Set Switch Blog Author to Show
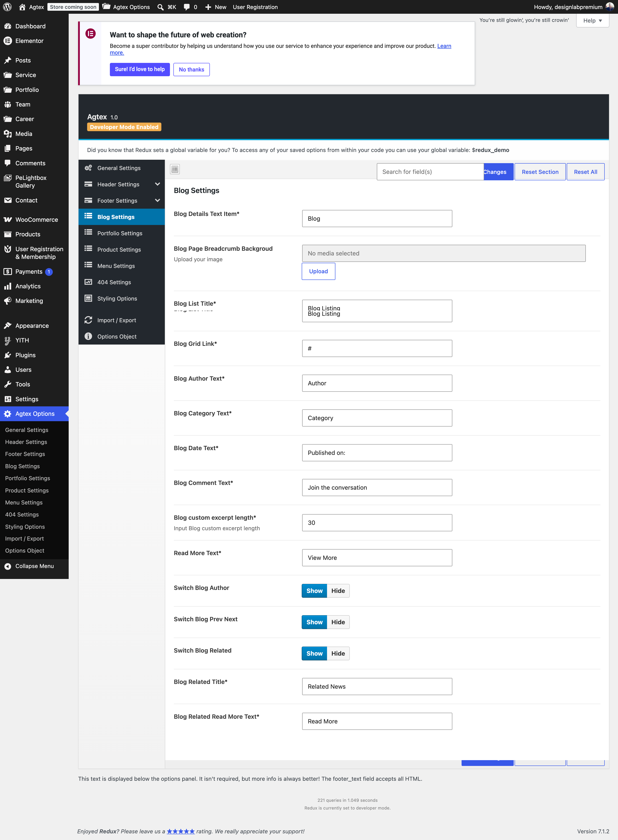618x840 pixels. [x=314, y=591]
